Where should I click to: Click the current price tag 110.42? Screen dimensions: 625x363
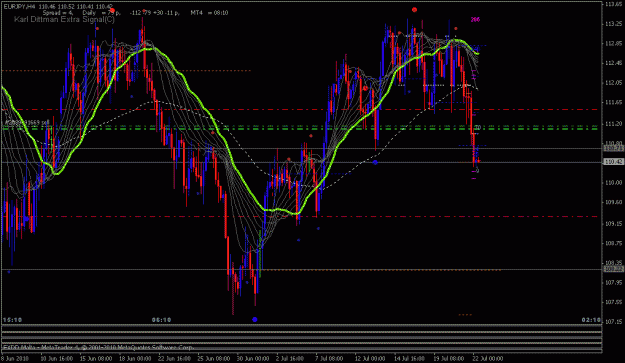click(x=613, y=162)
